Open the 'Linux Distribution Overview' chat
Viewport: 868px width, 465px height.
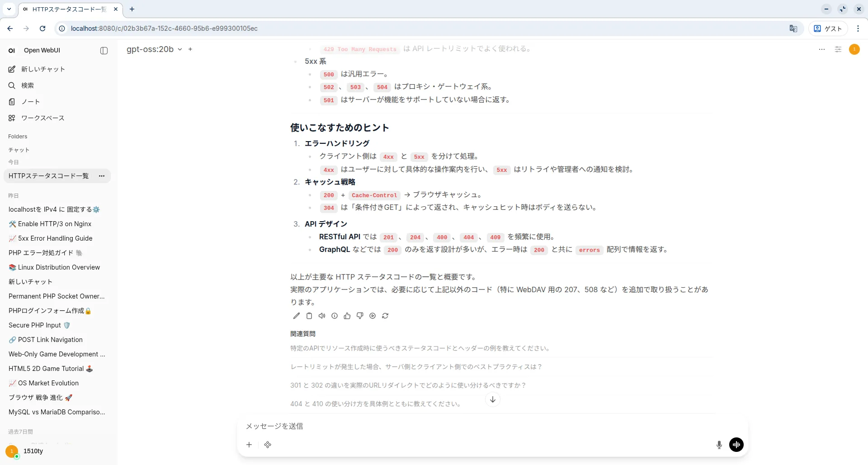click(57, 267)
